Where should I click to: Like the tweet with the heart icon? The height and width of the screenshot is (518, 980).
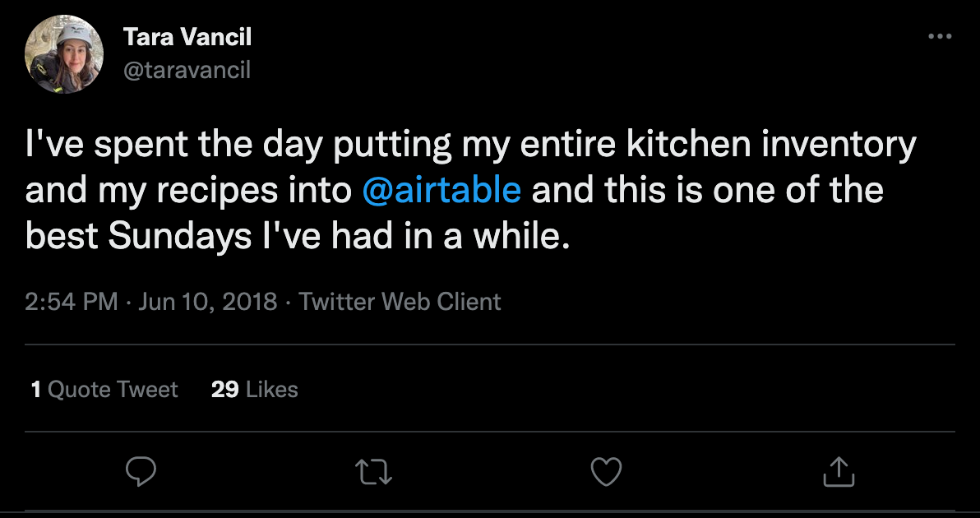(607, 471)
